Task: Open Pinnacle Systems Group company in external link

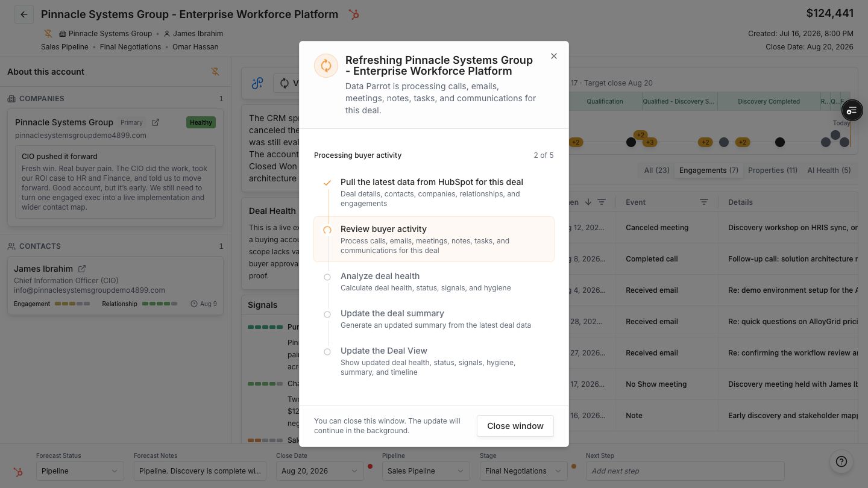Action: point(156,122)
